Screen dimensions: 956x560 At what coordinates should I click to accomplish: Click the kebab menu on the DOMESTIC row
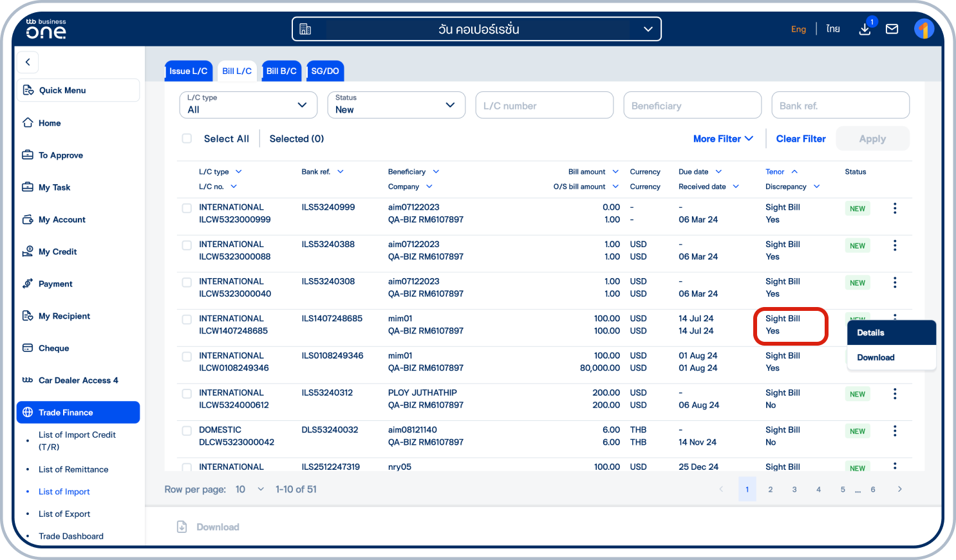(x=895, y=431)
